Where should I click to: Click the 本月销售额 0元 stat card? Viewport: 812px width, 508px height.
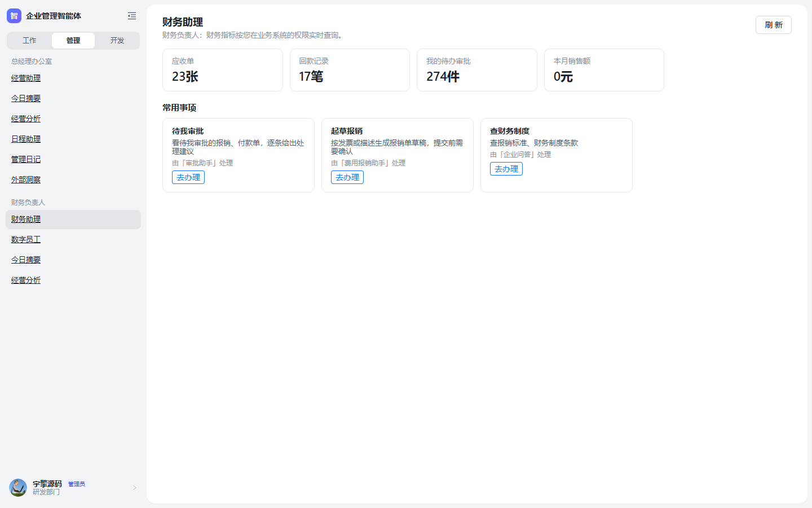pos(604,70)
